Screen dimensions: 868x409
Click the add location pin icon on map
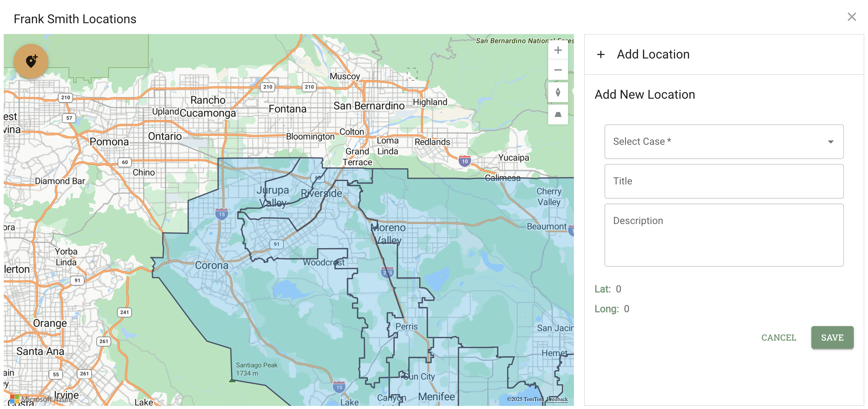[31, 61]
